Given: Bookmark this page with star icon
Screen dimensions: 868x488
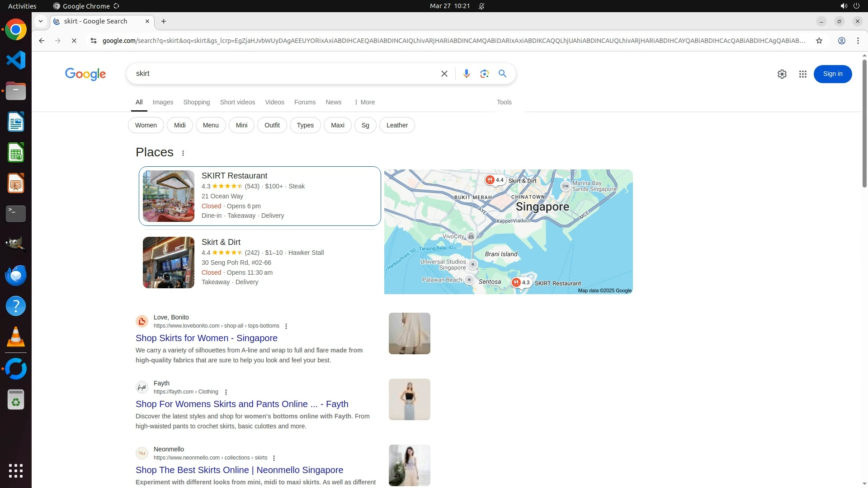Looking at the screenshot, I should [x=819, y=41].
